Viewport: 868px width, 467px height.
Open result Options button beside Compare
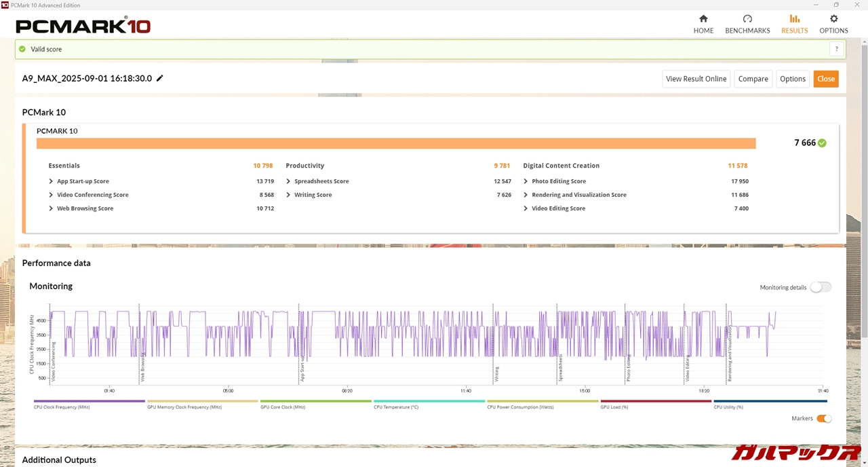792,79
